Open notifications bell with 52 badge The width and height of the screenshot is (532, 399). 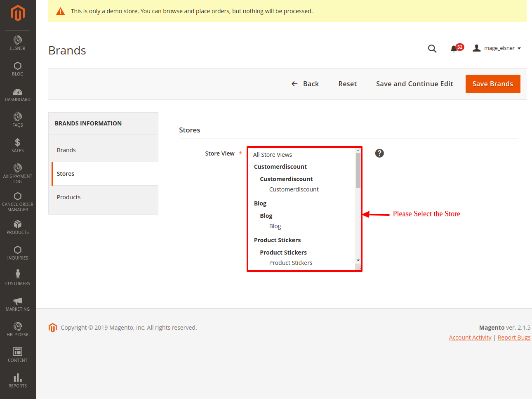click(x=454, y=49)
